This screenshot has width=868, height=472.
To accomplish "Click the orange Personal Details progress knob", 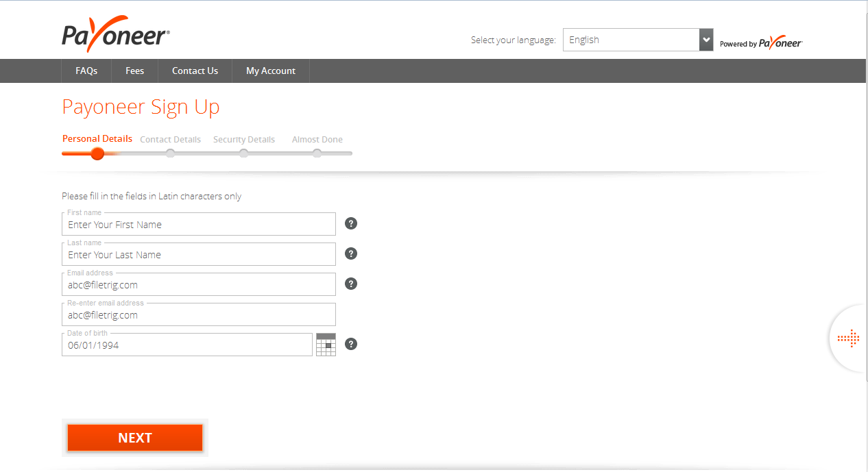I will pyautogui.click(x=97, y=153).
